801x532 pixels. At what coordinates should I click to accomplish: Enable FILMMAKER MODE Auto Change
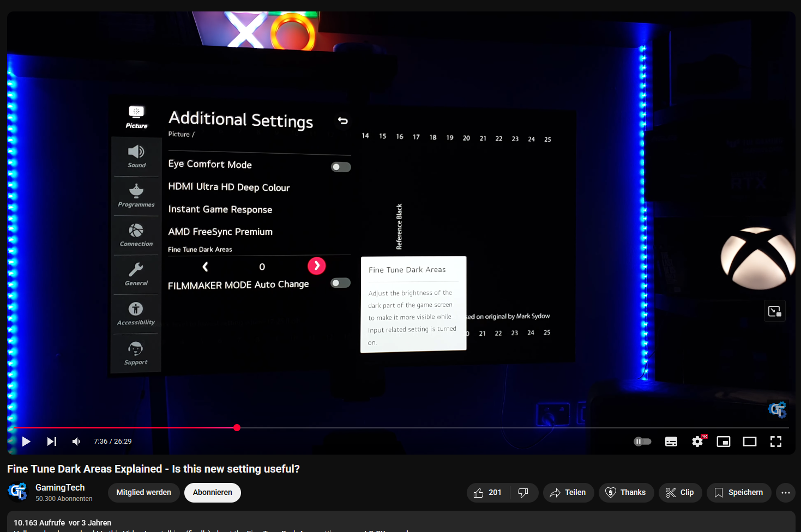coord(340,282)
